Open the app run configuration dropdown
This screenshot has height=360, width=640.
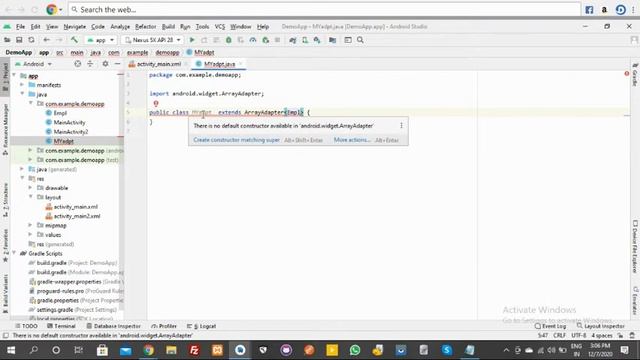pos(100,40)
